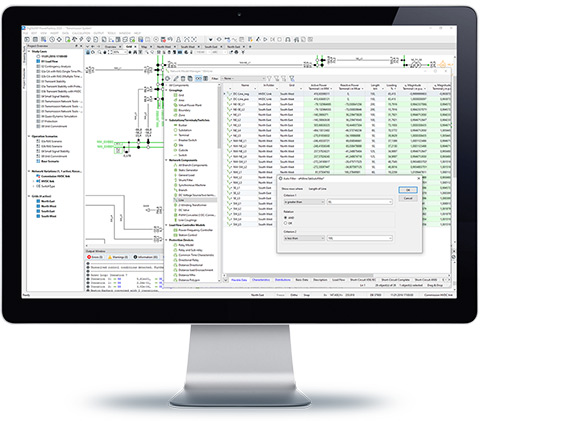Click the undo arrow icon in main toolbar
This screenshot has height=421, width=563.
[x=170, y=39]
